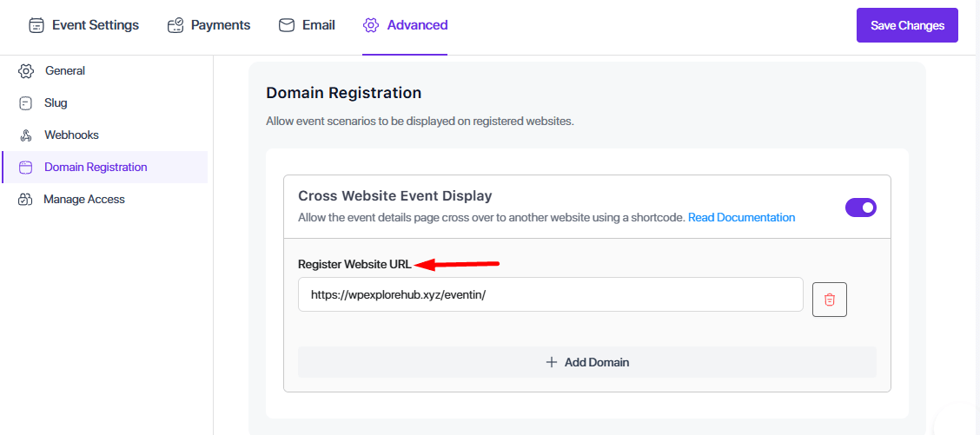Click the Event Settings calendar icon

[x=36, y=25]
